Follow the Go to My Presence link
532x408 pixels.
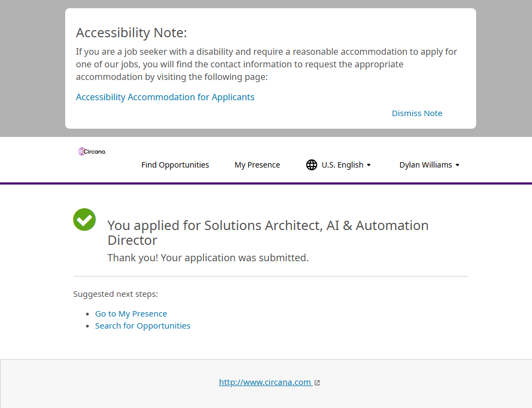pyautogui.click(x=131, y=314)
